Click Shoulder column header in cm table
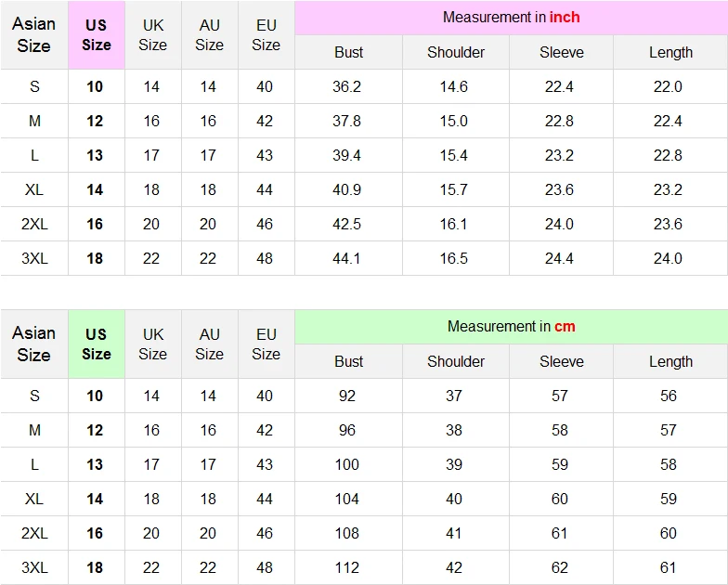This screenshot has height=585, width=728. tap(456, 362)
